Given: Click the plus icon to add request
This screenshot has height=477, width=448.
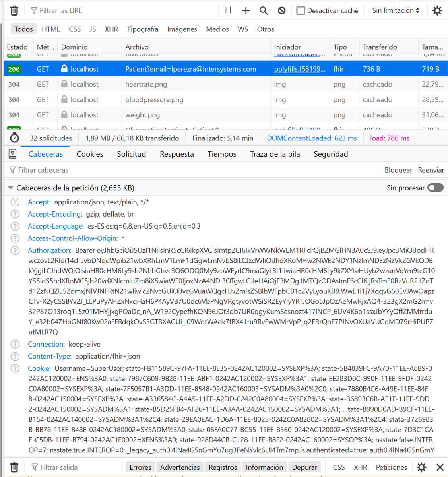Looking at the screenshot, I should 246,11.
